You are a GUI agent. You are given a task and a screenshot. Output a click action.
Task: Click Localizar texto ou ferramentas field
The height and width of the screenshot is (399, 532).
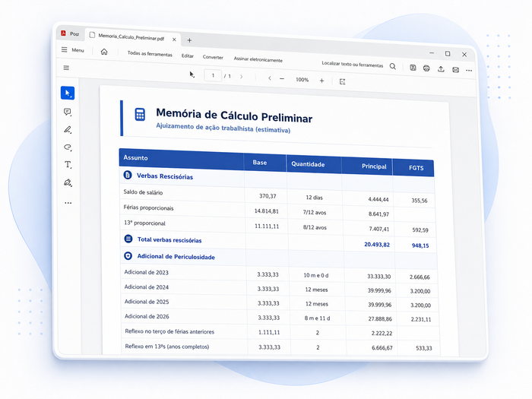click(x=352, y=64)
